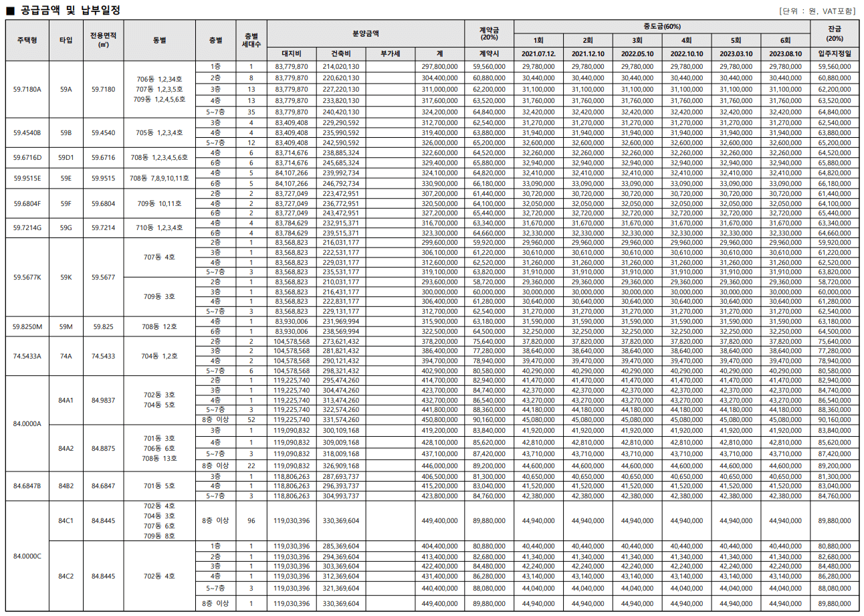Click housing type cell '59.6716D'
864x616 pixels.
pos(27,158)
